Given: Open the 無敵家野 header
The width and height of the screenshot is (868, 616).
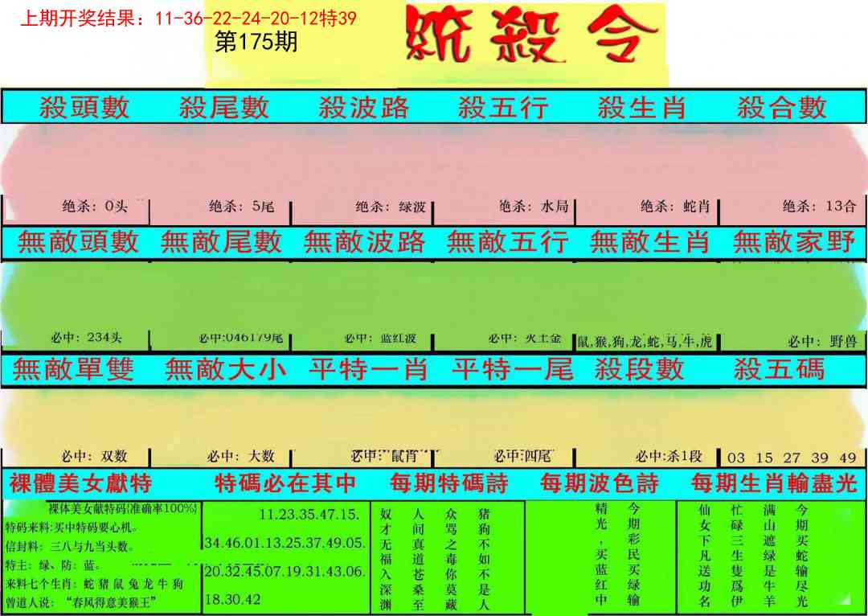Looking at the screenshot, I should (794, 242).
